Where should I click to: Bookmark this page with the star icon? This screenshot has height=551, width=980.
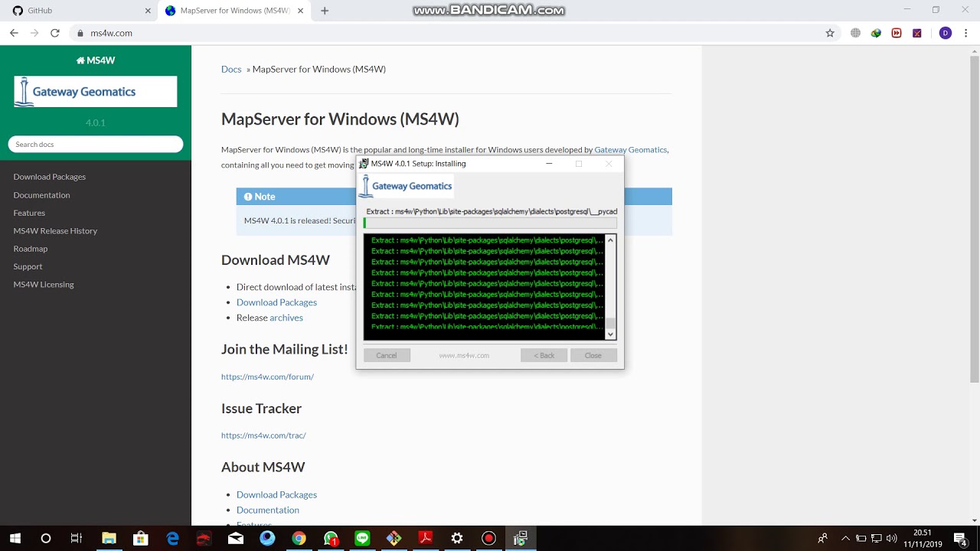pyautogui.click(x=830, y=33)
